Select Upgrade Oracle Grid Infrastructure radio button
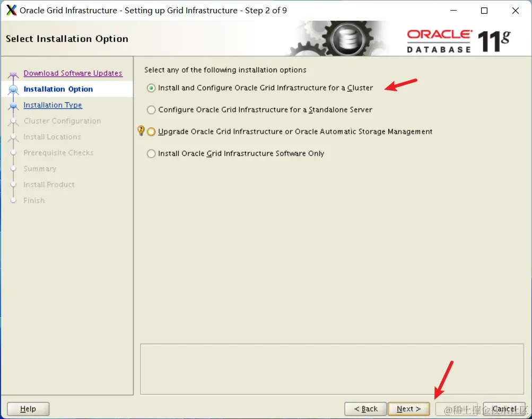532x419 pixels. pyautogui.click(x=151, y=132)
